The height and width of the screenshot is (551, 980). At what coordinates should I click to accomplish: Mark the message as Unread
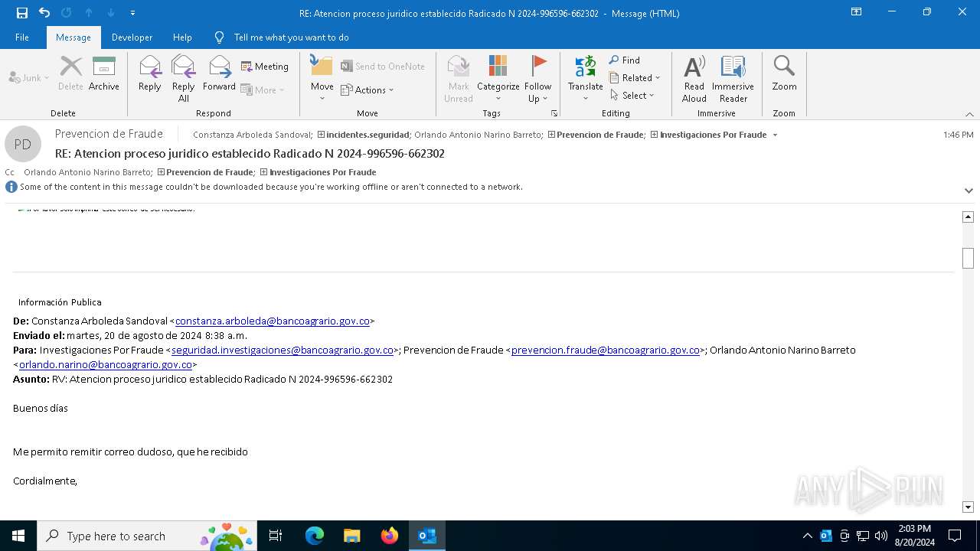[459, 79]
